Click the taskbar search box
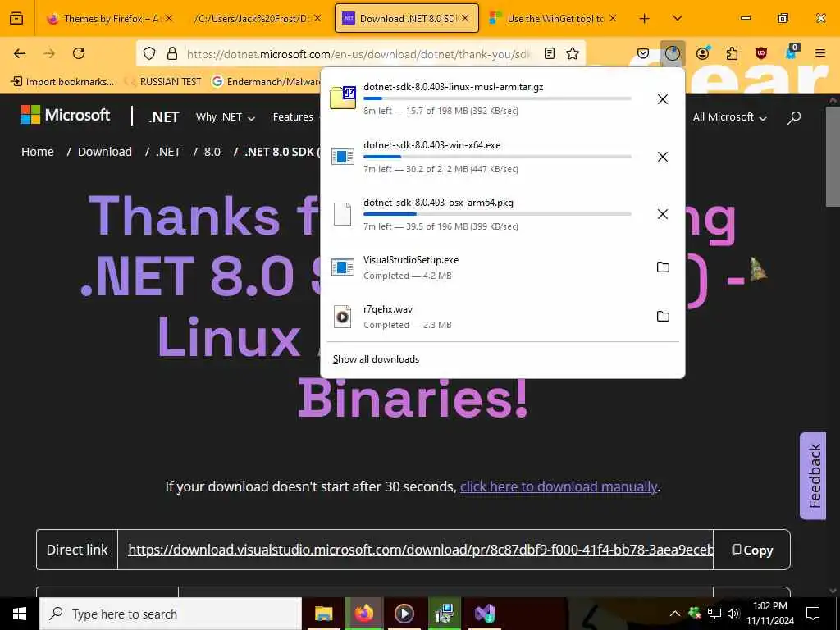Viewport: 840px width, 630px height. point(171,614)
